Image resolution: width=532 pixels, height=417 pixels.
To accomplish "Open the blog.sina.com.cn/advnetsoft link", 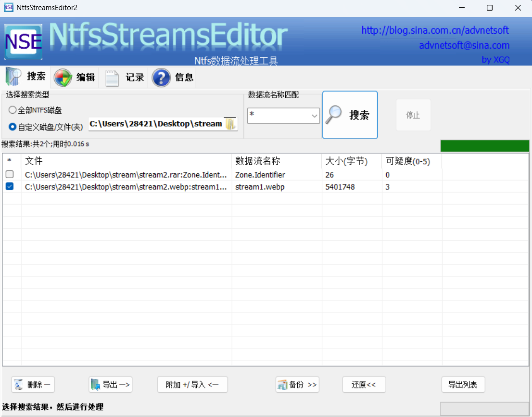I will (435, 30).
